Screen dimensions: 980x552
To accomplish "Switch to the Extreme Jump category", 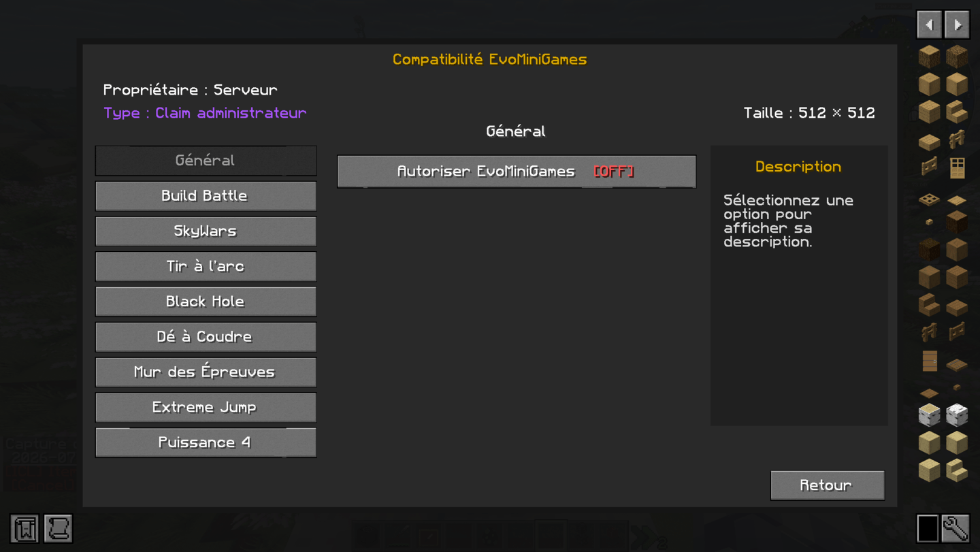I will click(206, 408).
